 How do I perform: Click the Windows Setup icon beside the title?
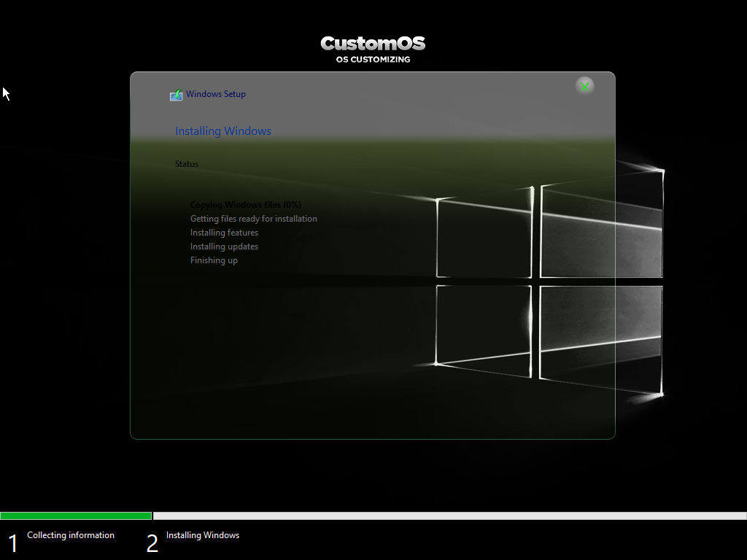(x=177, y=95)
